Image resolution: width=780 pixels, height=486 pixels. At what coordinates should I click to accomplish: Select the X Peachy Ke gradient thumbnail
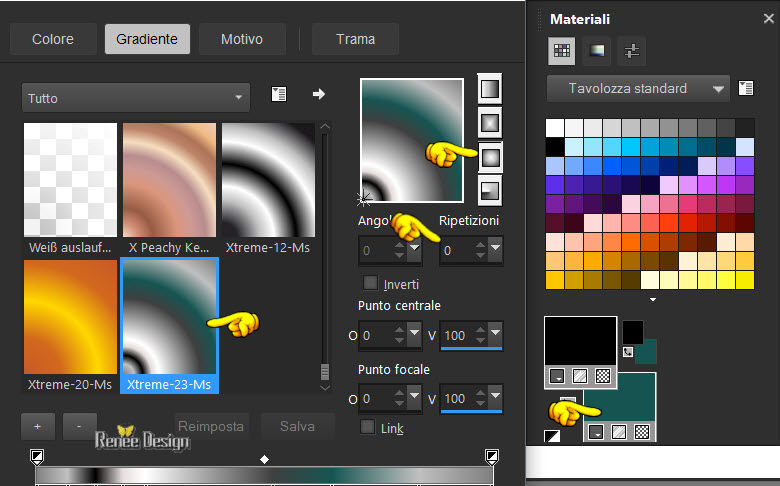(169, 180)
